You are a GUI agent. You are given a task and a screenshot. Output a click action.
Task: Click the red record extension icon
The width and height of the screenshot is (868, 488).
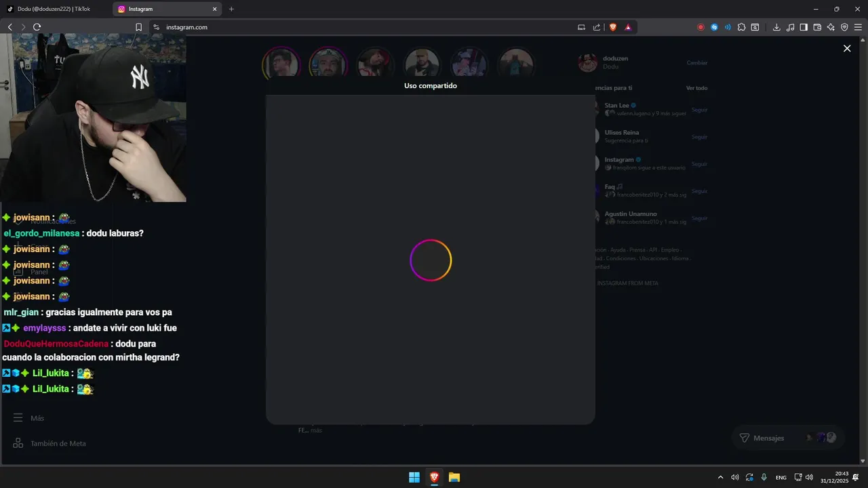click(701, 27)
